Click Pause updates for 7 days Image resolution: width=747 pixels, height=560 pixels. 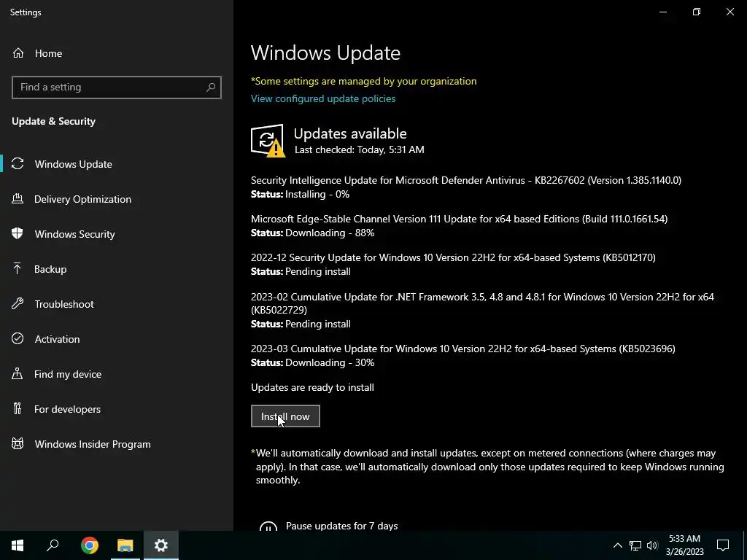[341, 526]
